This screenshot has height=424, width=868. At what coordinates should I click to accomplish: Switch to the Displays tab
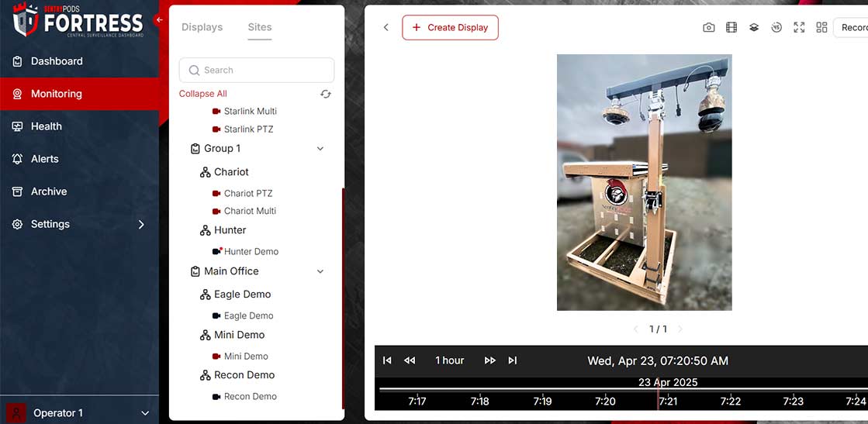click(202, 27)
